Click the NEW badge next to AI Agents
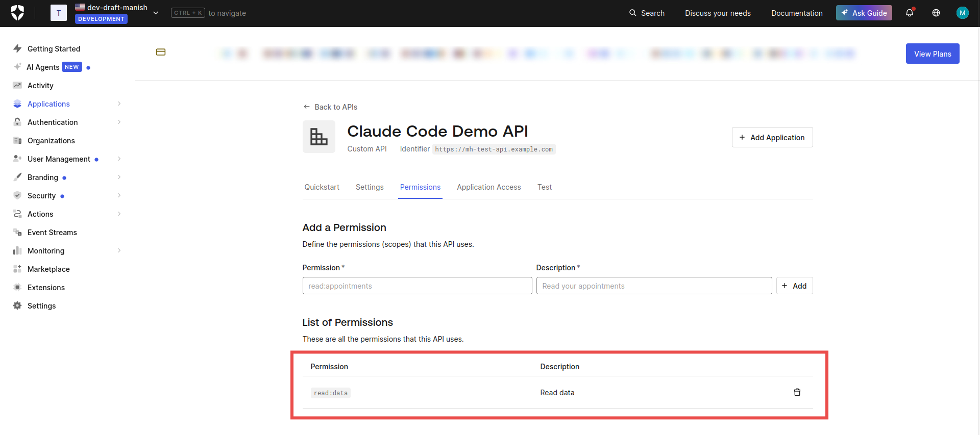Viewport: 980px width, 435px height. 72,67
